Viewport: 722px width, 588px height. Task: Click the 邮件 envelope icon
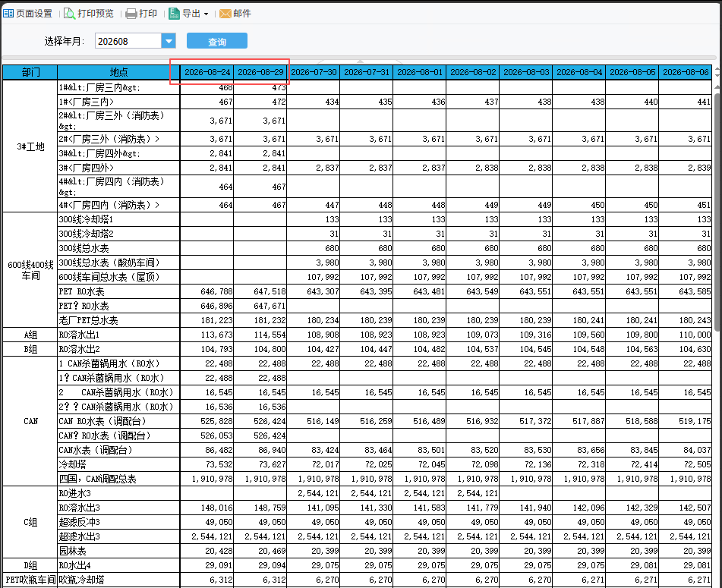point(225,14)
